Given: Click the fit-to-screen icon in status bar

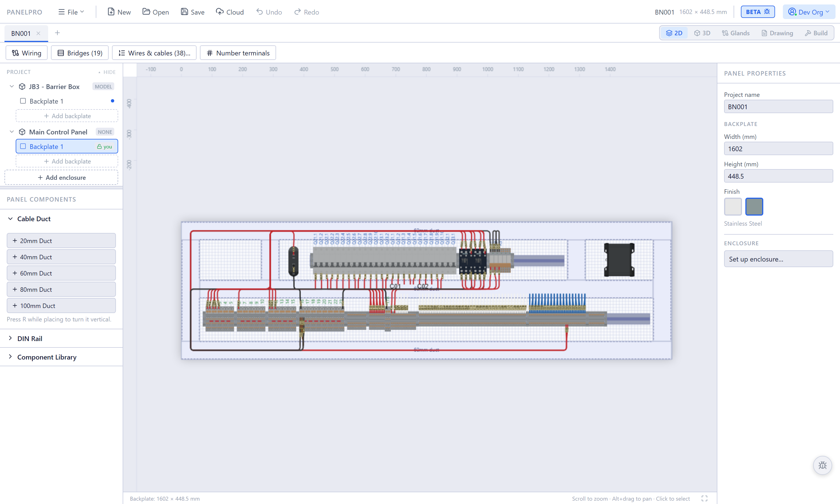Looking at the screenshot, I should pyautogui.click(x=704, y=499).
